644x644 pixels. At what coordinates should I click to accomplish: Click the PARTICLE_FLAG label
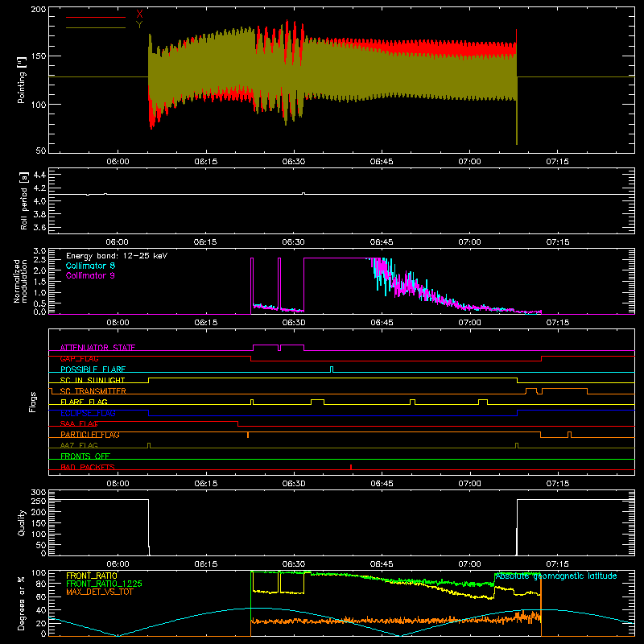pos(90,435)
